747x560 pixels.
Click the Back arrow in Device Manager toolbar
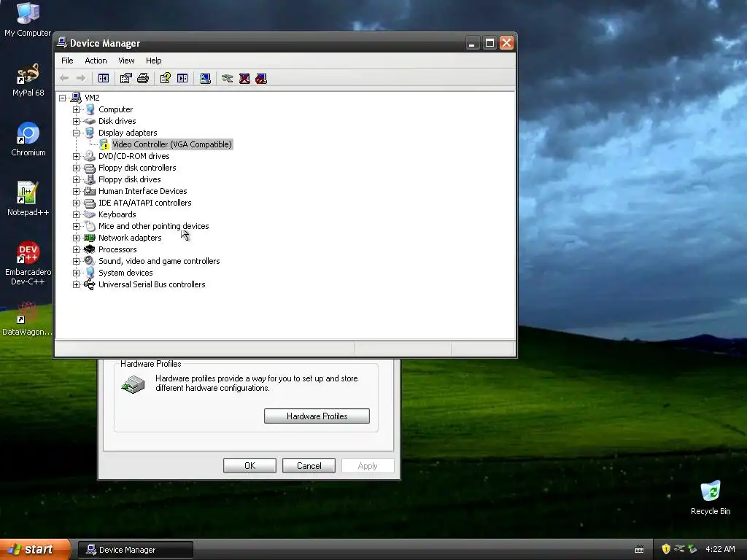pos(64,78)
